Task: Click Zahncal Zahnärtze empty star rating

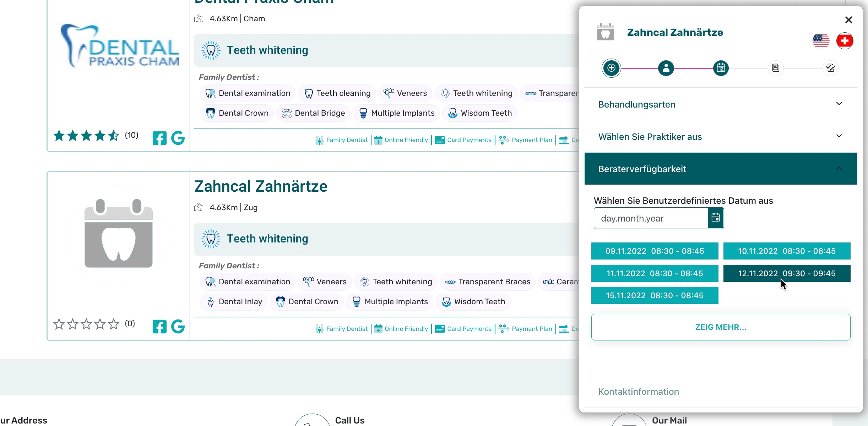Action: pos(86,324)
